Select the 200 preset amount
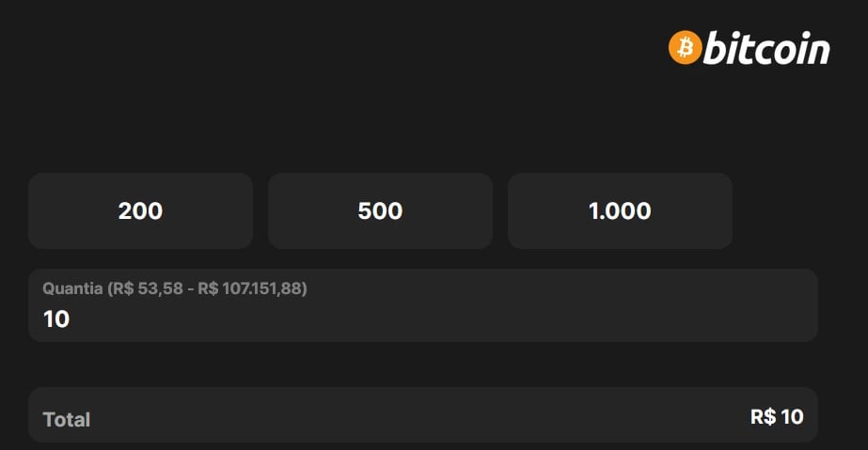The height and width of the screenshot is (450, 868). [141, 210]
